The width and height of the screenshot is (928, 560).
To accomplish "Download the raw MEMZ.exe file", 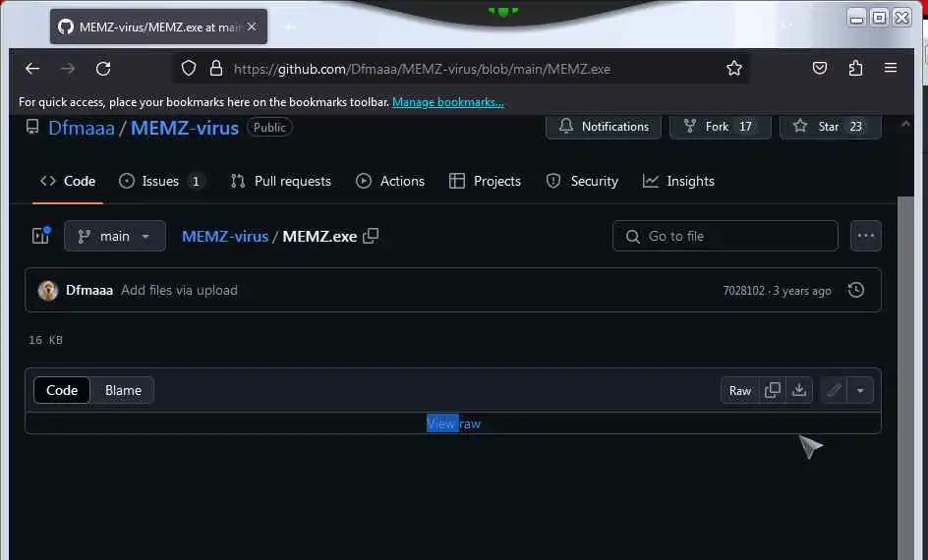I will pyautogui.click(x=799, y=390).
